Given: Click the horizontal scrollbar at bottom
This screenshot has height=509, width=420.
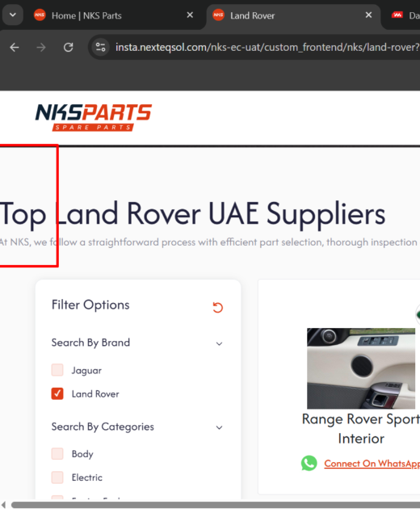Looking at the screenshot, I should tap(216, 505).
